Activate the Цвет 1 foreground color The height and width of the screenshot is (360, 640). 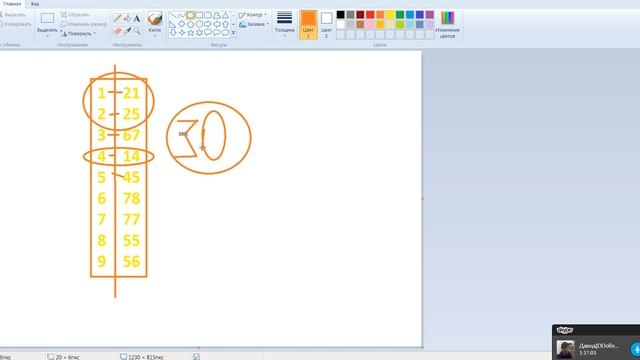point(308,24)
